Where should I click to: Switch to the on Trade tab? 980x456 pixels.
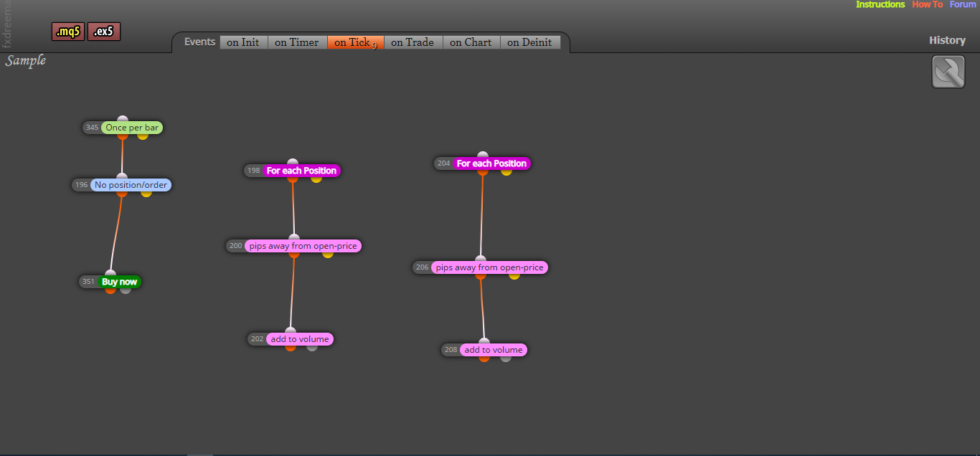[413, 42]
